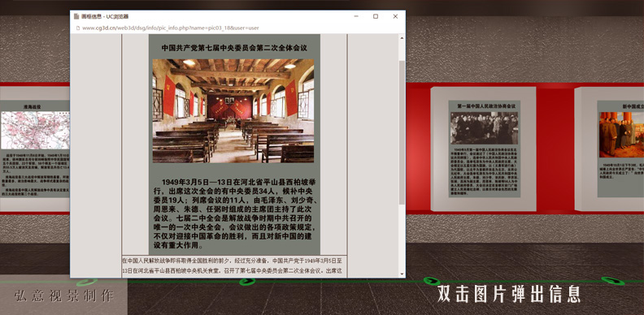Image resolution: width=644 pixels, height=315 pixels.
Task: Click the green floor marker at far right
Action: (613, 281)
